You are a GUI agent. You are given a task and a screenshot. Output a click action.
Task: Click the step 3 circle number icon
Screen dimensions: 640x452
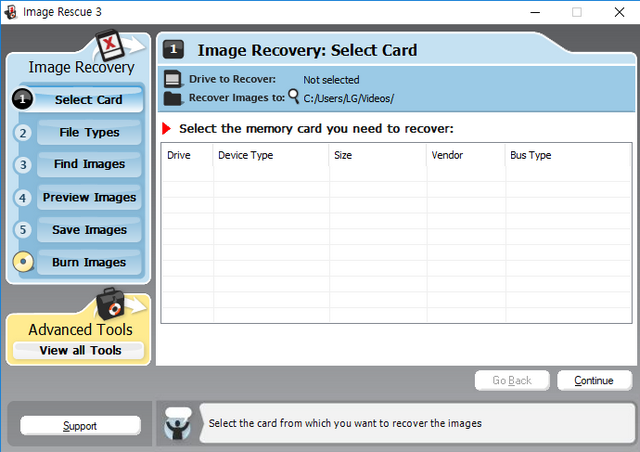coord(23,165)
